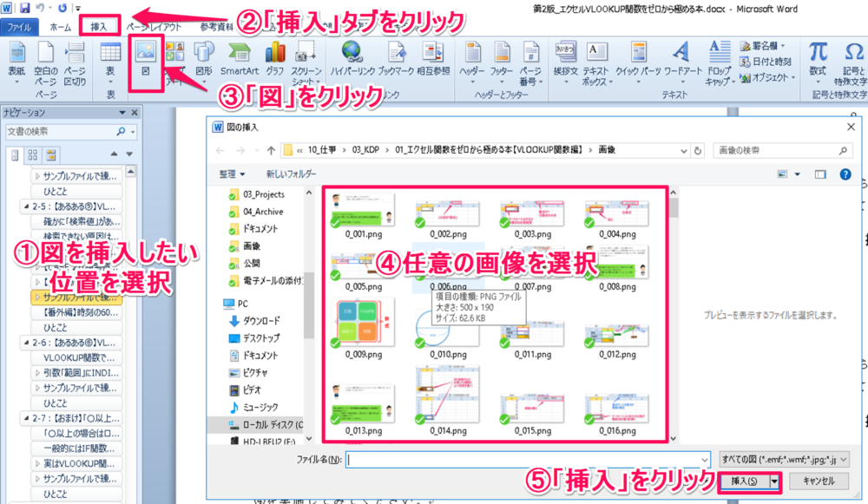868x504 pixels.
Task: Toggle the preview pane button in dialog
Action: 819,174
